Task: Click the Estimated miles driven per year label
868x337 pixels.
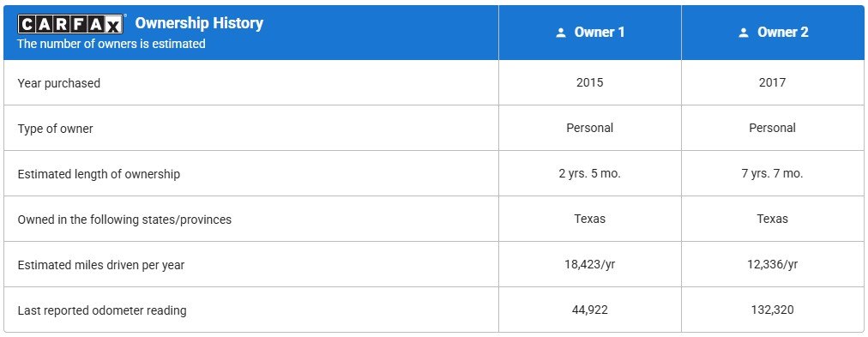Action: [x=100, y=265]
